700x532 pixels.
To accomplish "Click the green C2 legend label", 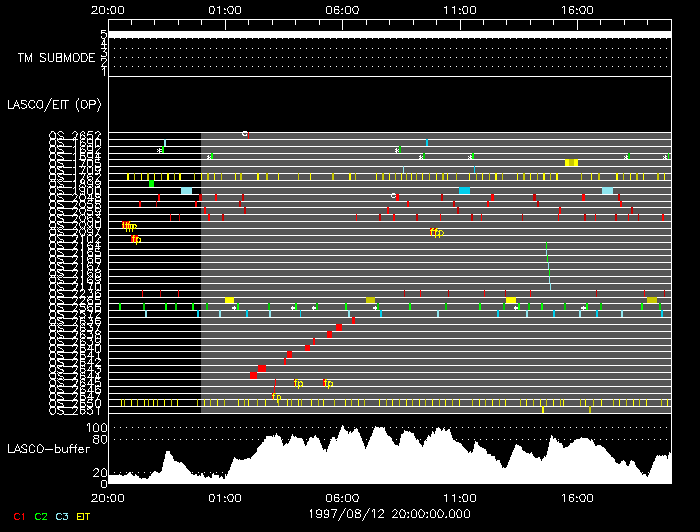I will [x=40, y=515].
